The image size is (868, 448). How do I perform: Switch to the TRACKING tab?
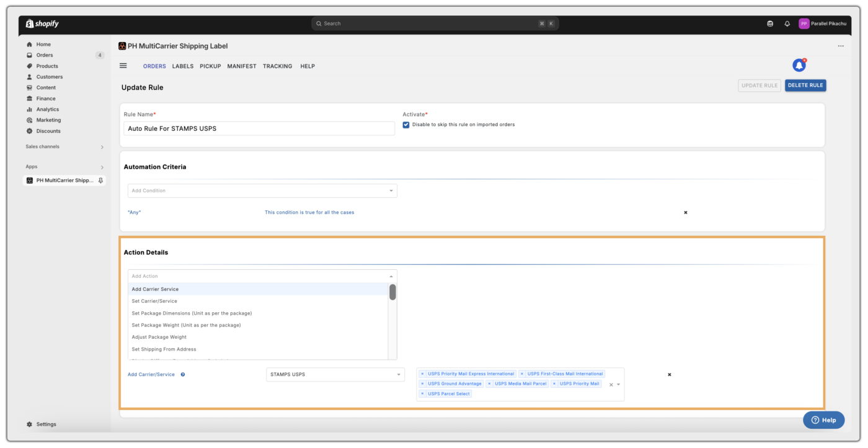tap(278, 66)
